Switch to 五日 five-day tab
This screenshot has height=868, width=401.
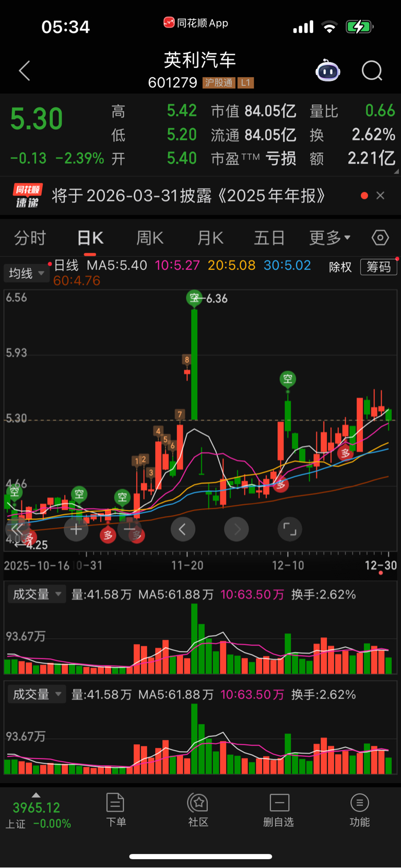pyautogui.click(x=269, y=238)
